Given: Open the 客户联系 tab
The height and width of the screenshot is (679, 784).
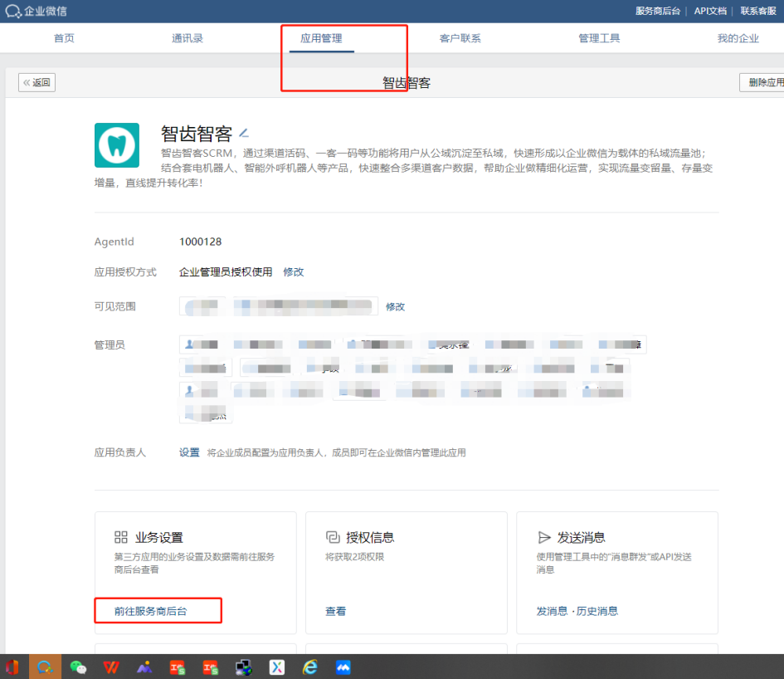Looking at the screenshot, I should 460,38.
